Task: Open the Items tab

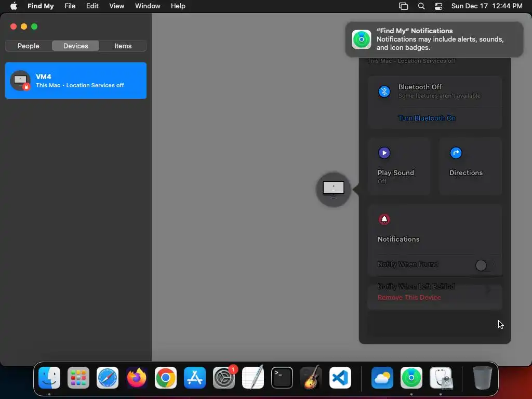Action: [x=123, y=46]
